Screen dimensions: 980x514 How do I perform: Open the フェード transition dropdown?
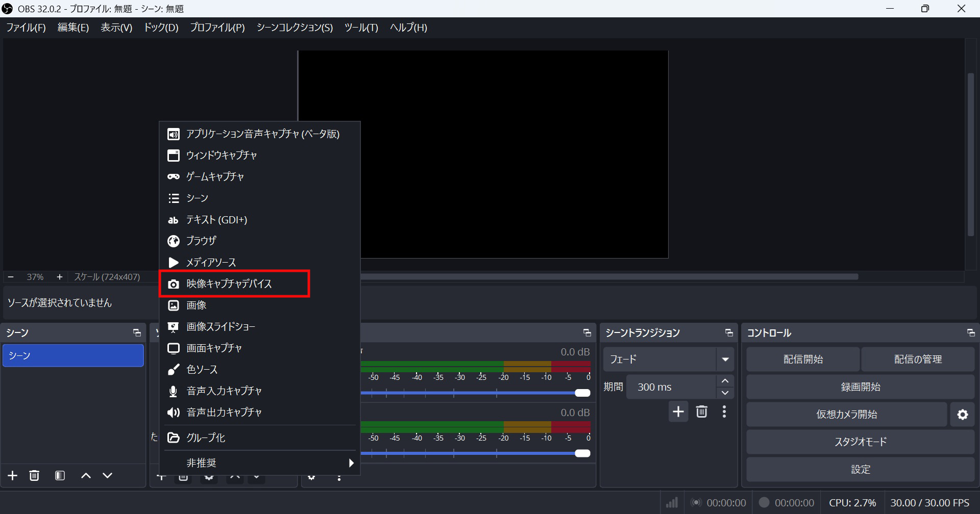click(x=725, y=359)
